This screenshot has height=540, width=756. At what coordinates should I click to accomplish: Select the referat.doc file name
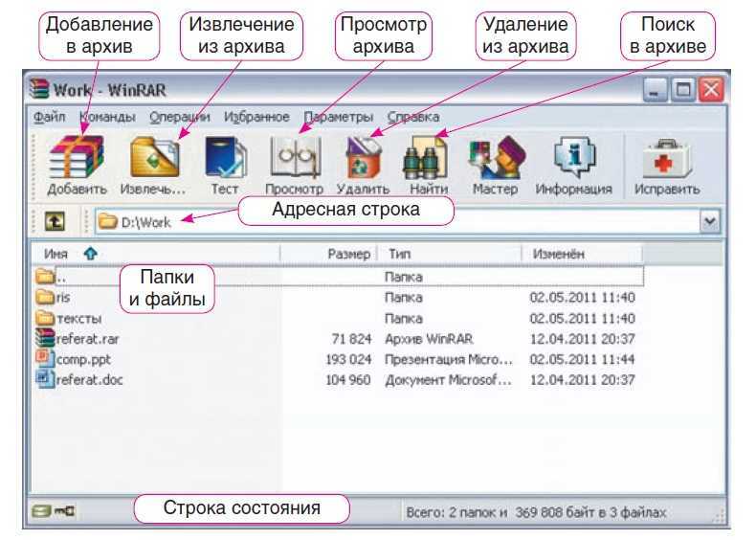pos(90,380)
